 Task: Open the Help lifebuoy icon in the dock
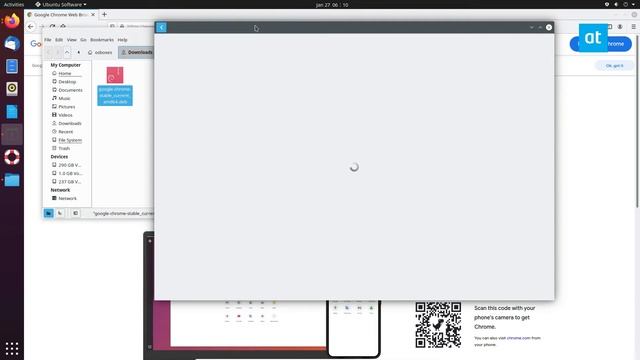pyautogui.click(x=12, y=157)
